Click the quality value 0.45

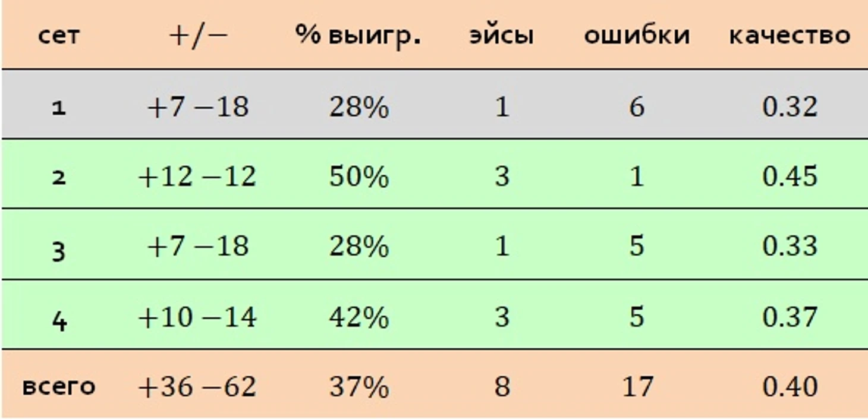pos(790,177)
